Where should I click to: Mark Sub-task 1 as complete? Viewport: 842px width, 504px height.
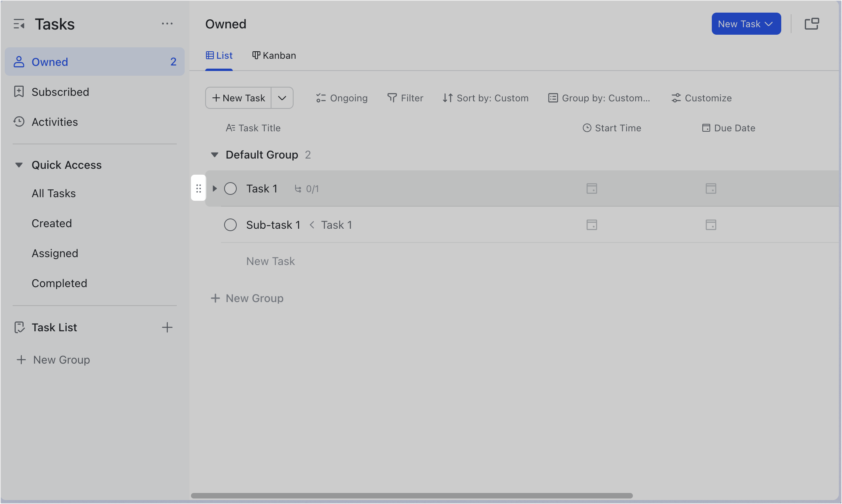[x=230, y=225]
